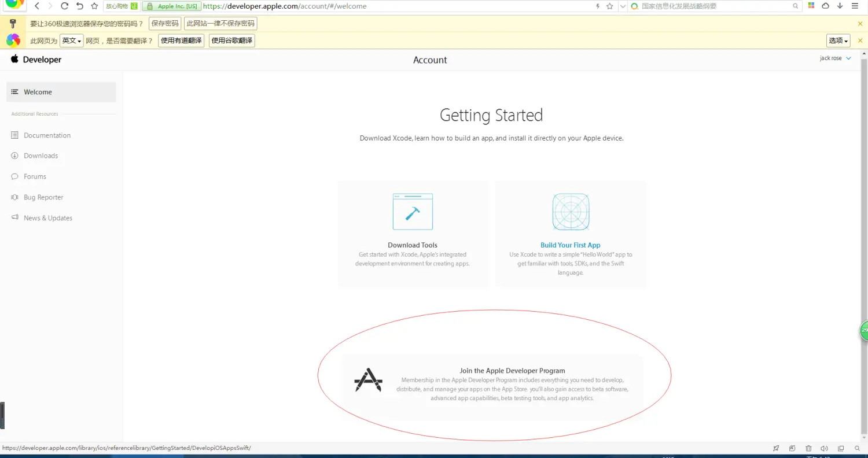Click the cloud sync icon in toolbar

pyautogui.click(x=825, y=6)
